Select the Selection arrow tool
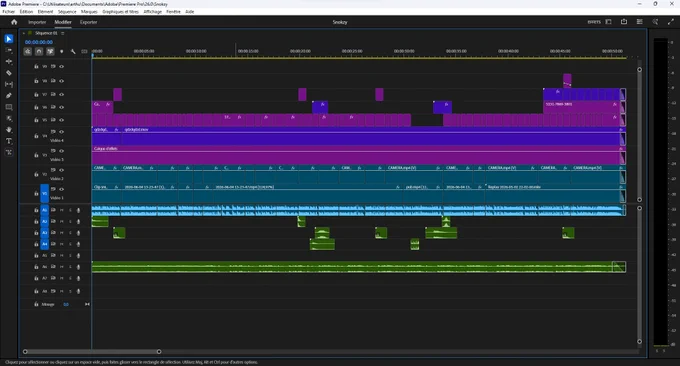 pos(9,39)
